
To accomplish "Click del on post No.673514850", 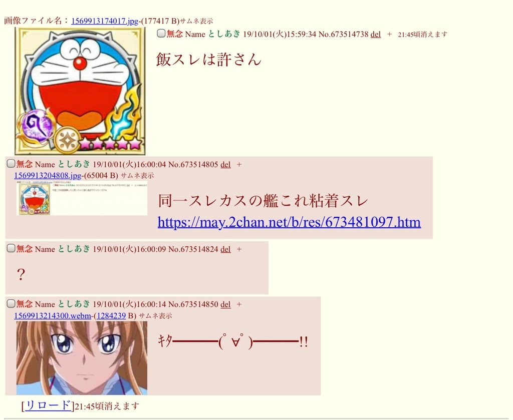I will 225,304.
